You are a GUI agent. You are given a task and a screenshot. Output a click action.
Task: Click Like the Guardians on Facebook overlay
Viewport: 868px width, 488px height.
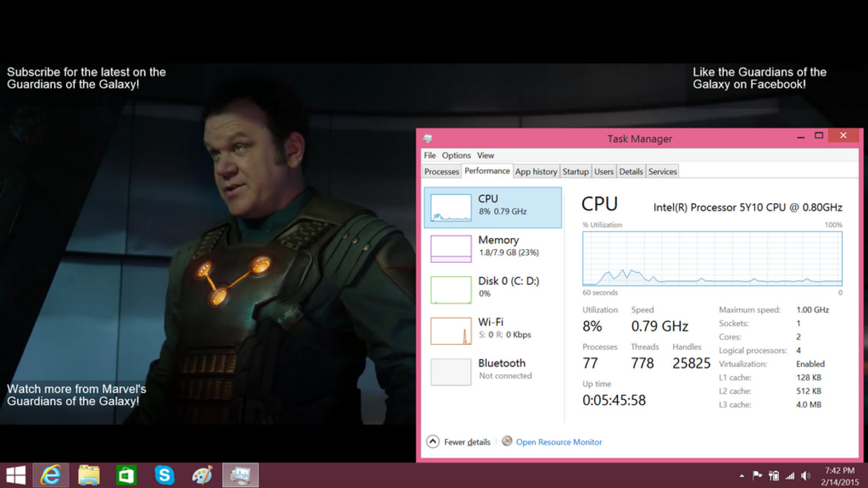(760, 78)
